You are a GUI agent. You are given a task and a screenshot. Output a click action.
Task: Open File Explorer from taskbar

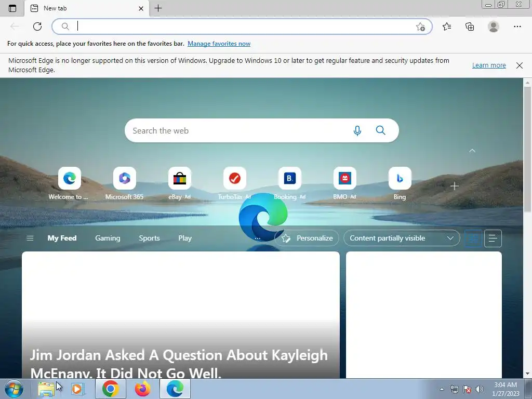pyautogui.click(x=46, y=389)
